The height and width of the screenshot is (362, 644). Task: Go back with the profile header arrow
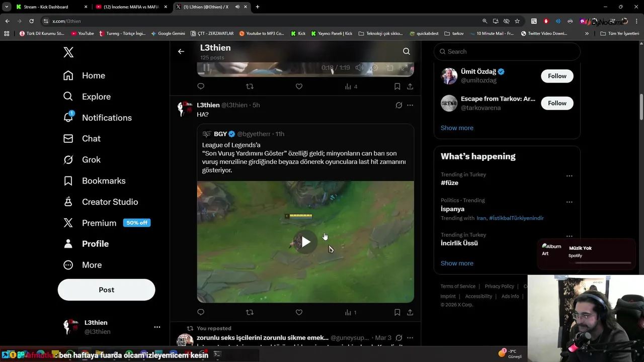(x=181, y=51)
